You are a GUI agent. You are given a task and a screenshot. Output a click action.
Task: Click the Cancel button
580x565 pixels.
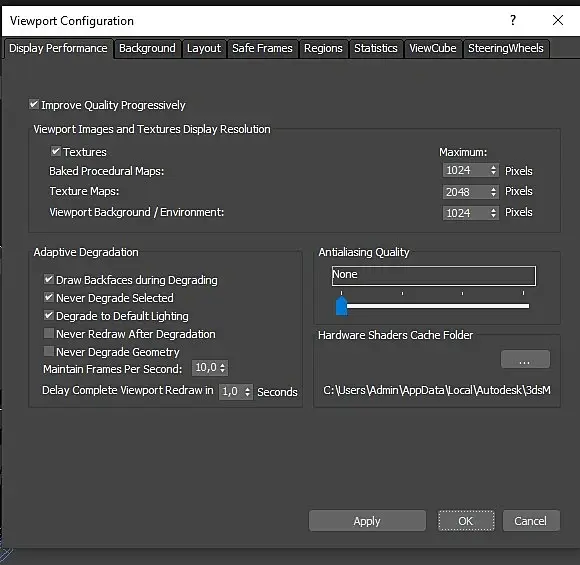pyautogui.click(x=530, y=521)
